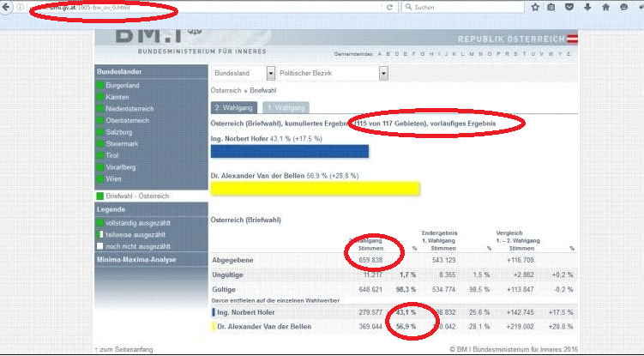Click teilweise ausgezählt legend icon
This screenshot has width=644, height=356.
(x=99, y=235)
